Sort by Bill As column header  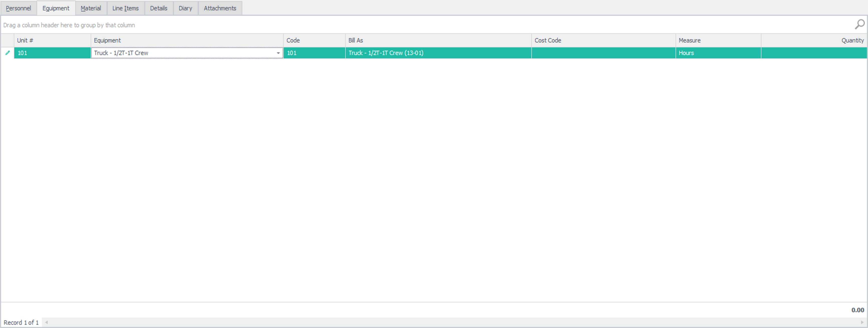(x=438, y=40)
